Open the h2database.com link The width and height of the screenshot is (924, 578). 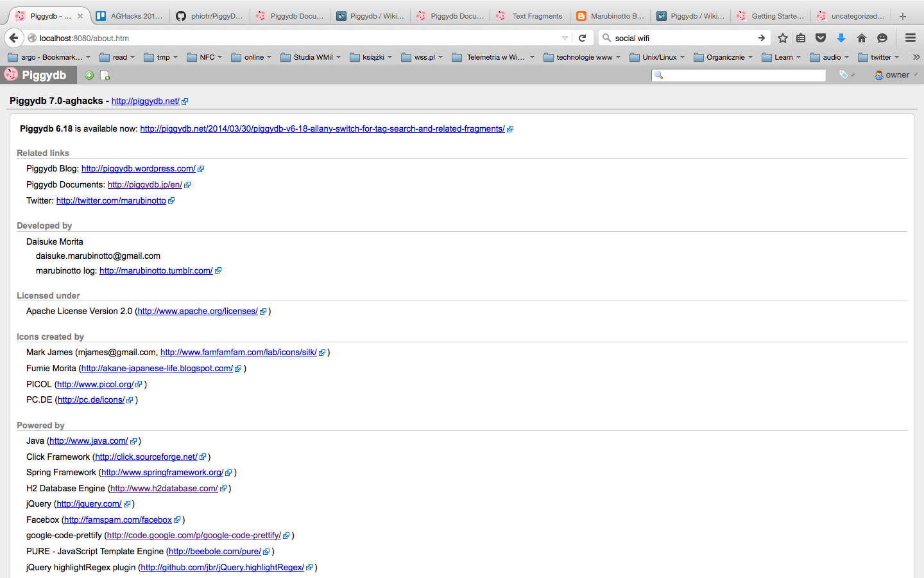coord(164,489)
